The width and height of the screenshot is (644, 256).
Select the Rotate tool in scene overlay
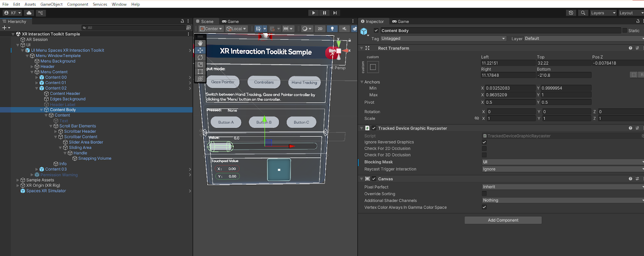(x=200, y=58)
